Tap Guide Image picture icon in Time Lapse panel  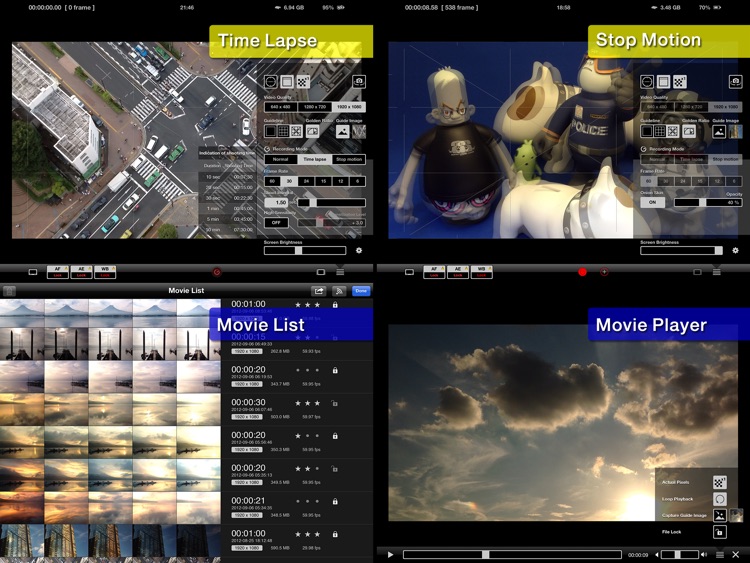click(342, 131)
